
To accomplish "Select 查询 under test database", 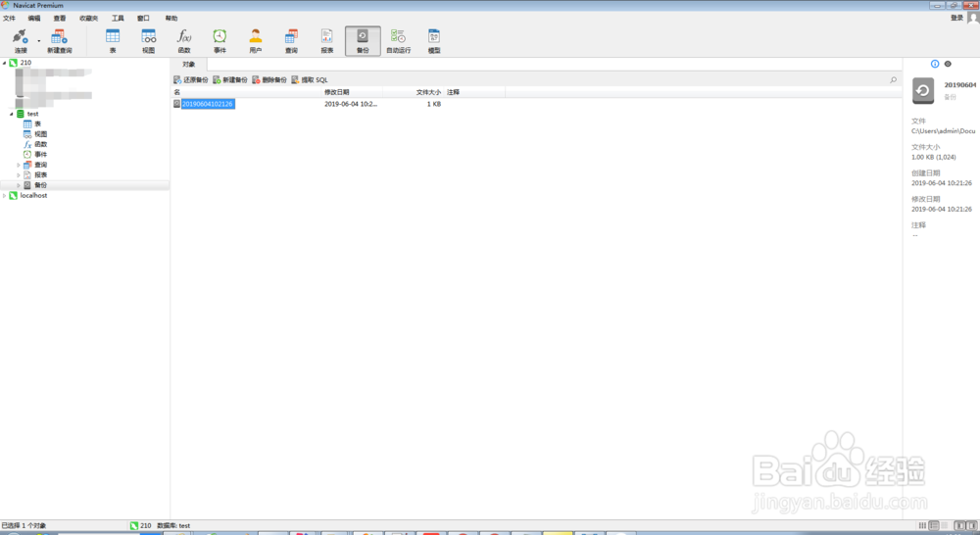I will pos(40,165).
